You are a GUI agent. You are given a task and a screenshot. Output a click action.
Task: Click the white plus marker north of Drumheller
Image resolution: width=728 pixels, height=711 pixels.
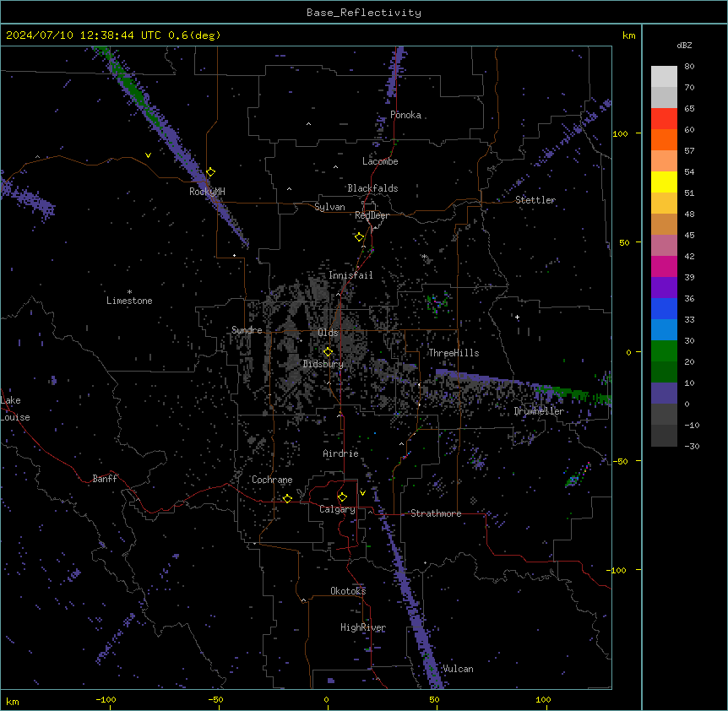pos(517,318)
